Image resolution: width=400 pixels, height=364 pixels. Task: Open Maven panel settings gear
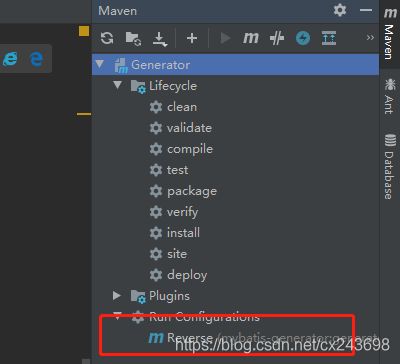(x=340, y=10)
